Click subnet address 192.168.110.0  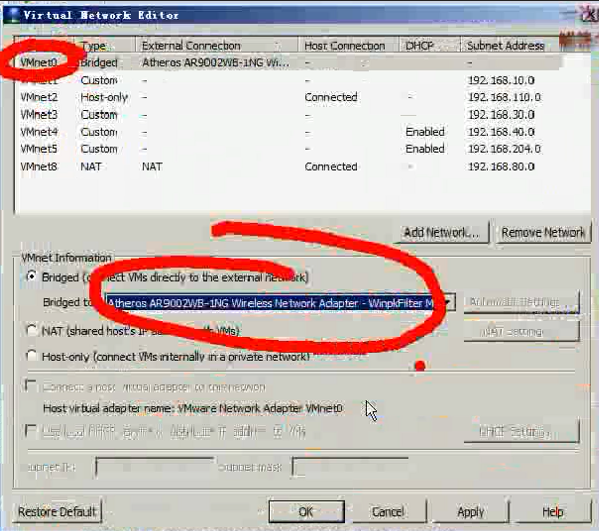[x=504, y=97]
